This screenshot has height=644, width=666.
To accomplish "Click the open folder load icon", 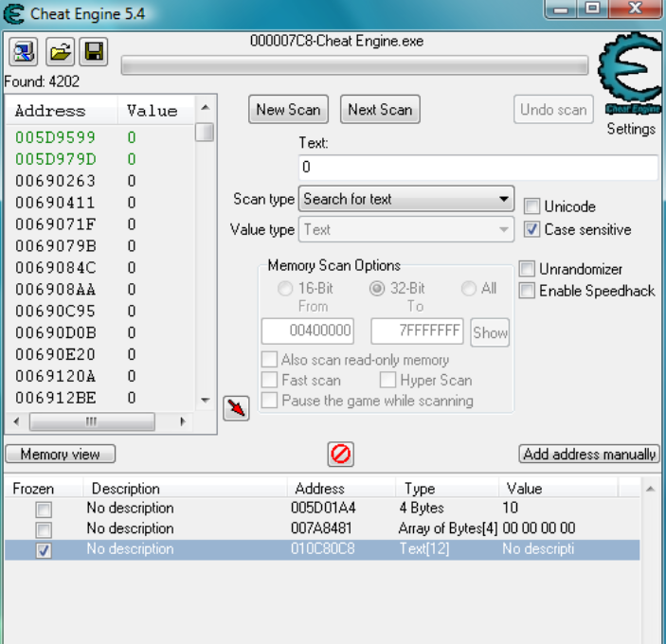I will point(60,52).
